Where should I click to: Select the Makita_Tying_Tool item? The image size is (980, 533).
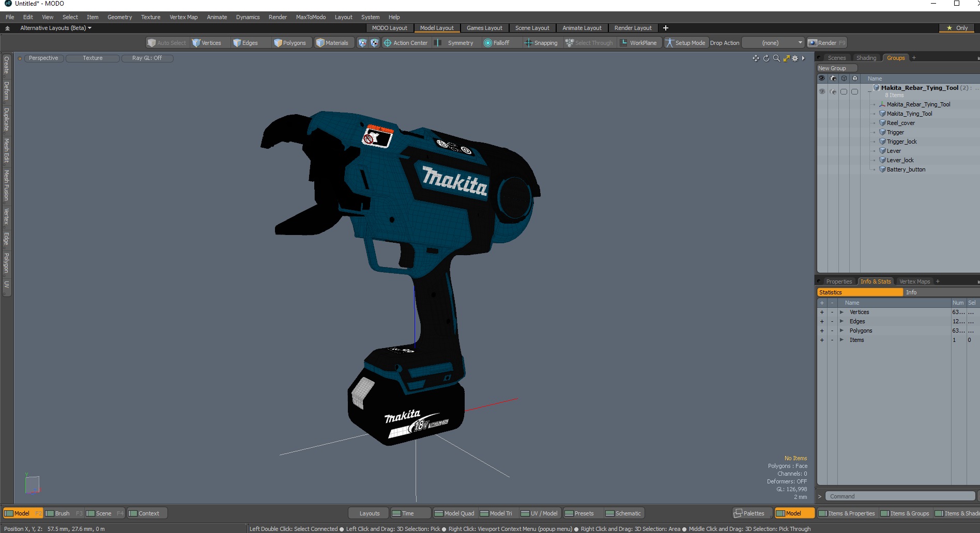909,114
